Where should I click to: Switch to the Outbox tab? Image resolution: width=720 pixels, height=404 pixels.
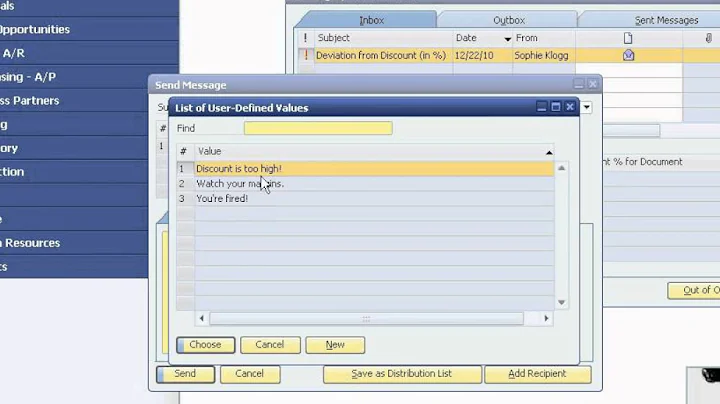pos(509,20)
